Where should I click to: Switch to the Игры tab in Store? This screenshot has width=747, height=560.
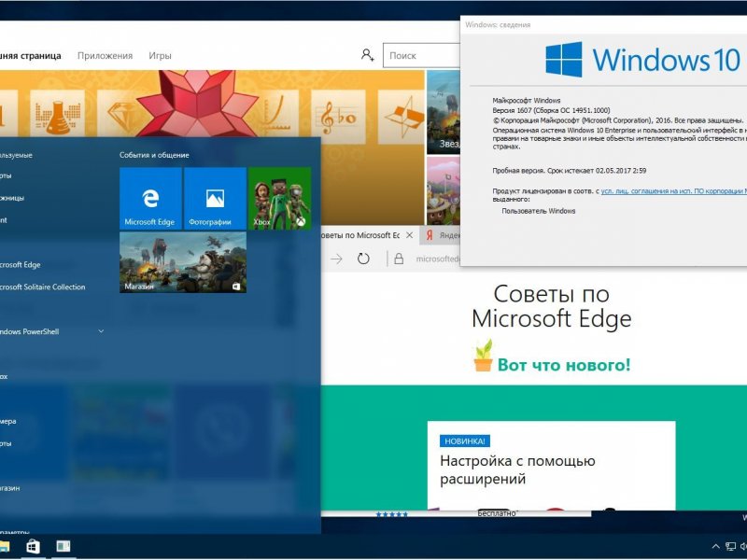pos(160,56)
